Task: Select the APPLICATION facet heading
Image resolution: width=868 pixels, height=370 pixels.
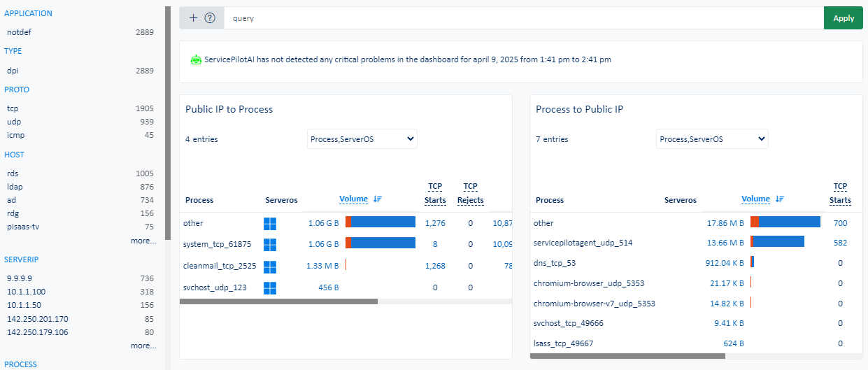Action: click(x=28, y=13)
